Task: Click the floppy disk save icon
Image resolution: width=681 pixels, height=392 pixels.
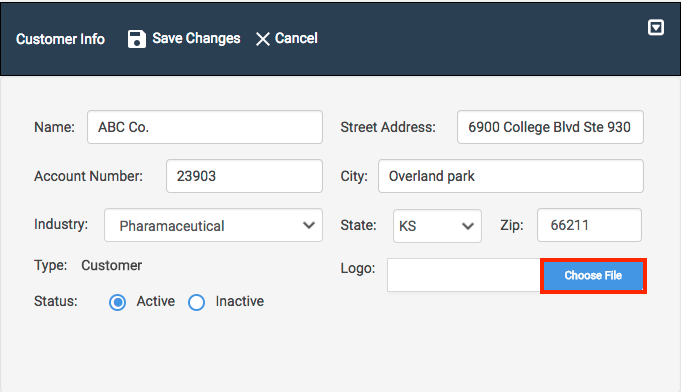Action: click(136, 39)
